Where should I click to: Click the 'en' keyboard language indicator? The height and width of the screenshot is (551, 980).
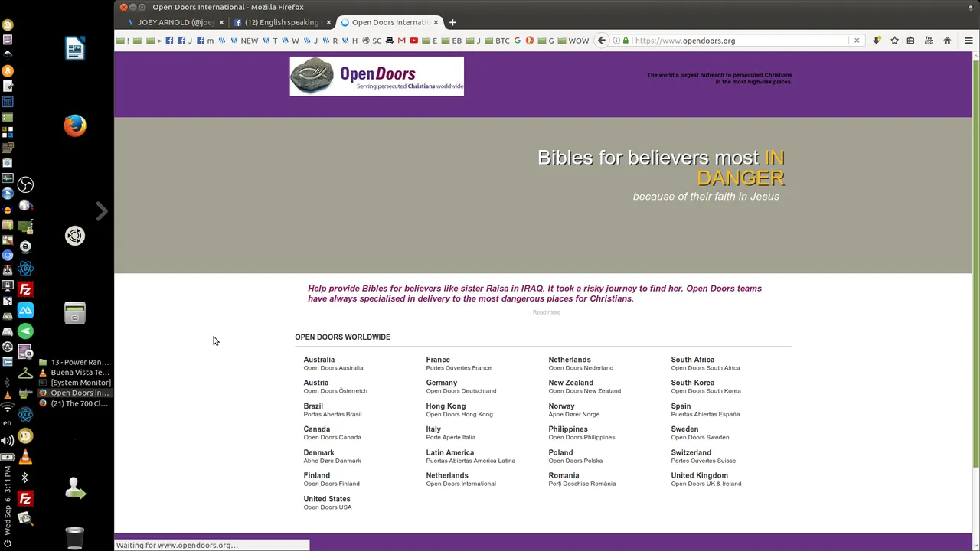[8, 422]
